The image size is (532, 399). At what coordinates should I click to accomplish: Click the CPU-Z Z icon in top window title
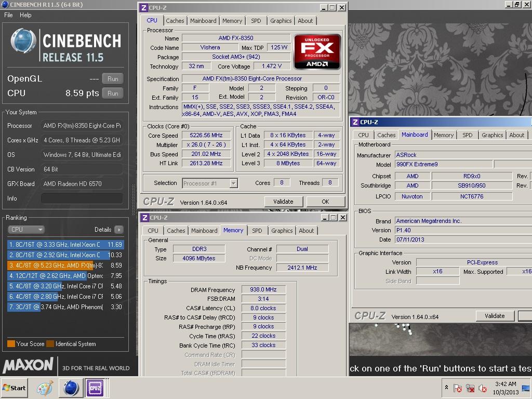click(144, 7)
